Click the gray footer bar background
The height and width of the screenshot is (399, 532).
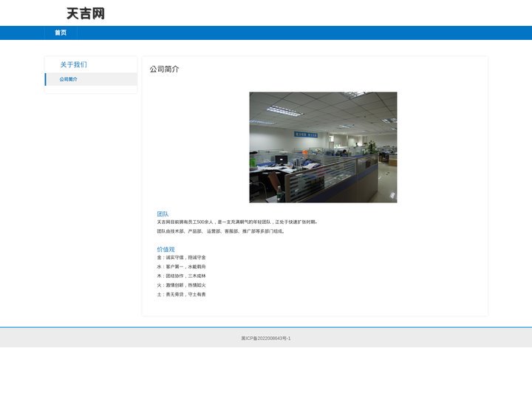coord(407,338)
